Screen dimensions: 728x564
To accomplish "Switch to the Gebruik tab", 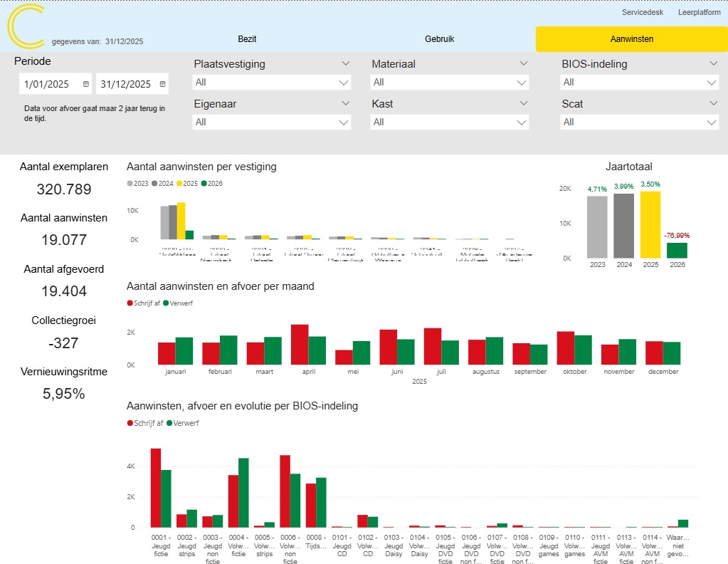I will [439, 39].
